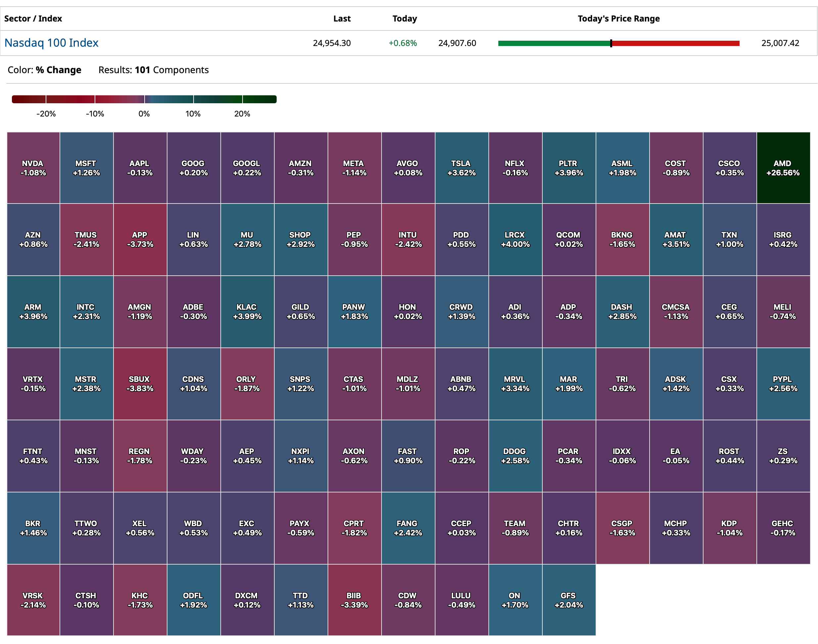Click Today's Price Range header

[x=618, y=19]
